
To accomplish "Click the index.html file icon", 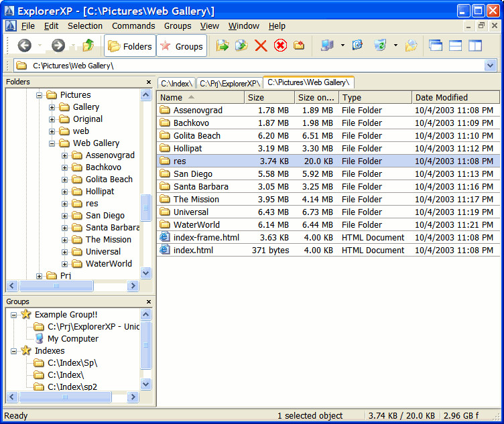I will tap(165, 250).
